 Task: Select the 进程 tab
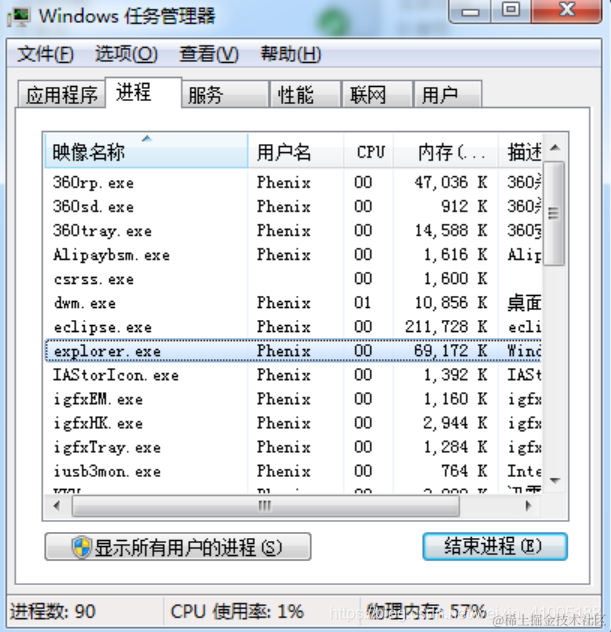(x=143, y=92)
